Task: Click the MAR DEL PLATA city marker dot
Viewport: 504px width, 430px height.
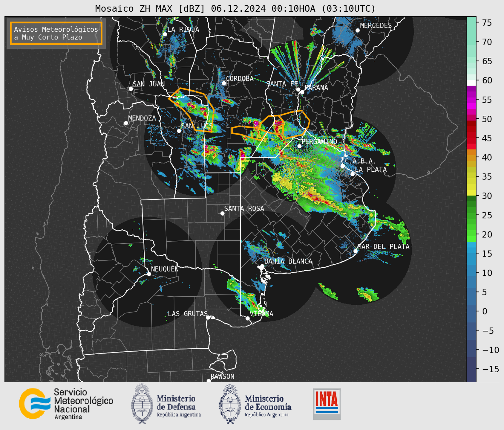Action: click(356, 251)
